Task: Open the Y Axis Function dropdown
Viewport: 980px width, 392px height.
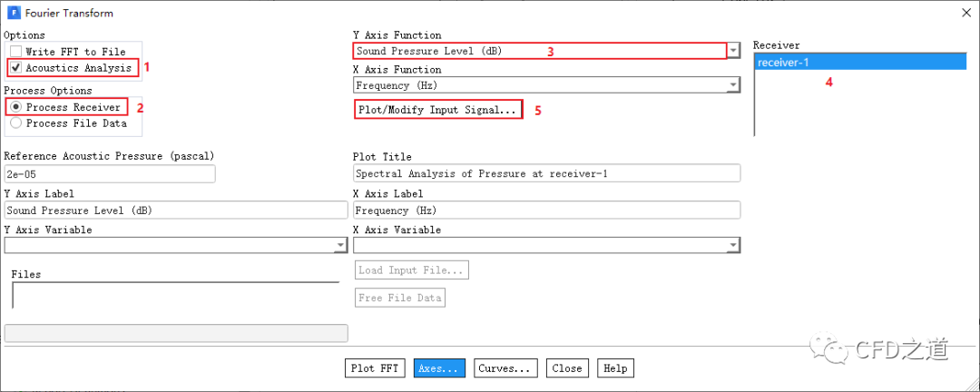Action: tap(733, 52)
